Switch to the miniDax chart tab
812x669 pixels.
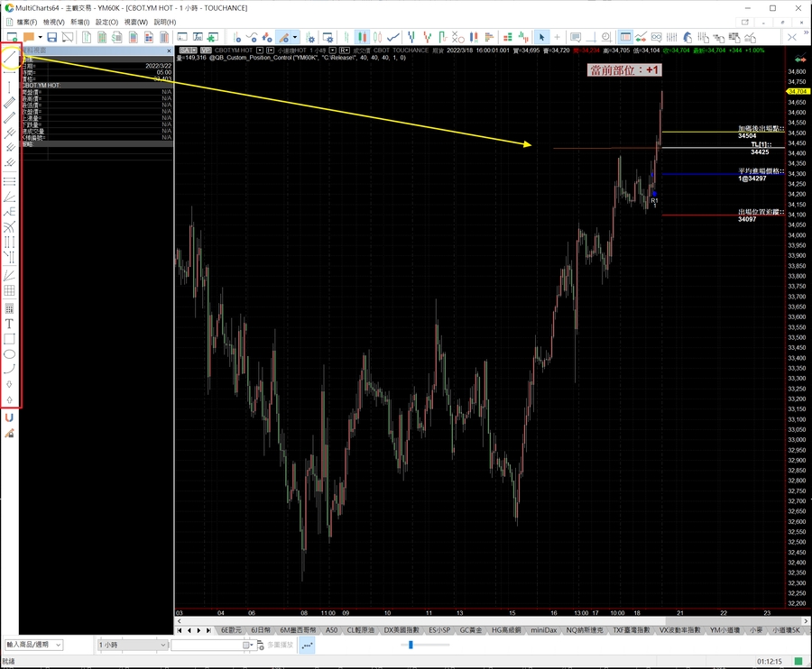pos(543,630)
